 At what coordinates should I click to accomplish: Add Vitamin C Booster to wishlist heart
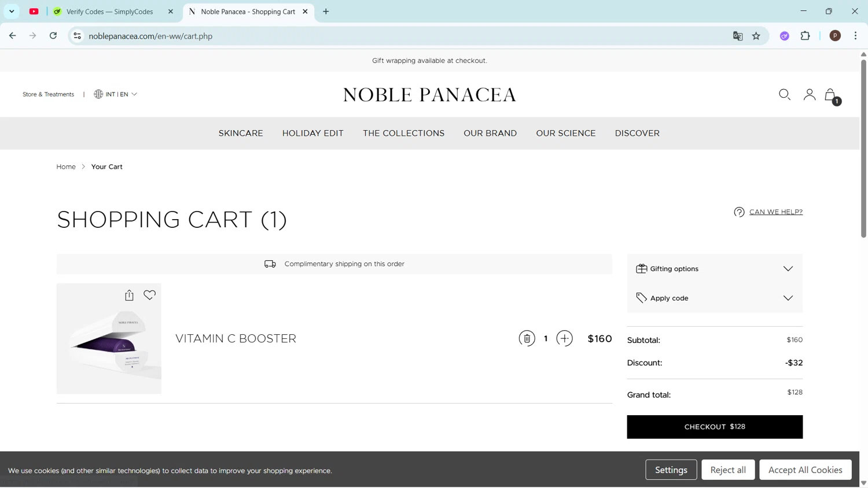click(149, 295)
